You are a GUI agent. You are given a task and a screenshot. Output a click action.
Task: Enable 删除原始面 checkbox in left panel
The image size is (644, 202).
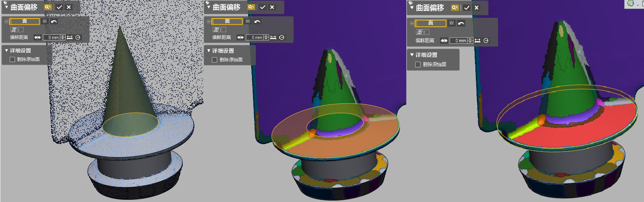[x=12, y=59]
